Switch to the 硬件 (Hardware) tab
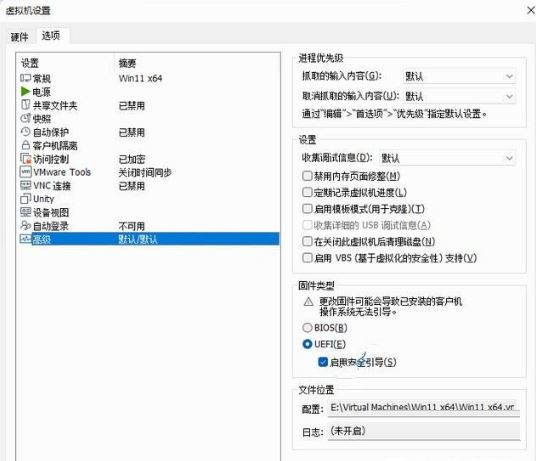The width and height of the screenshot is (536, 461). [x=19, y=37]
